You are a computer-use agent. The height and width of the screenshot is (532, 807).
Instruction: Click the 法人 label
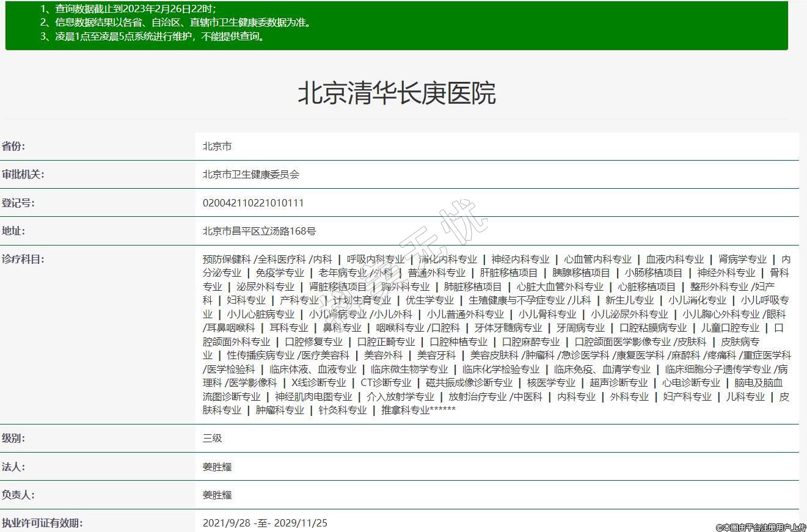click(x=13, y=467)
